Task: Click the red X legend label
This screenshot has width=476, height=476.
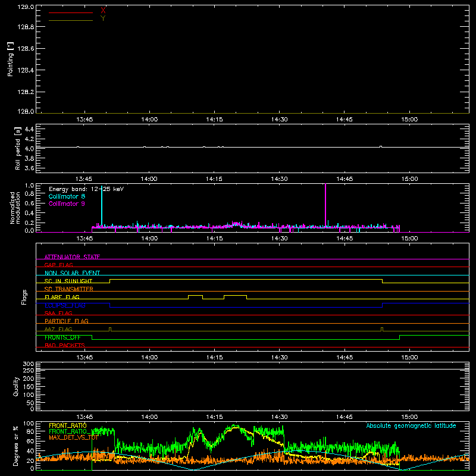Action: (103, 11)
